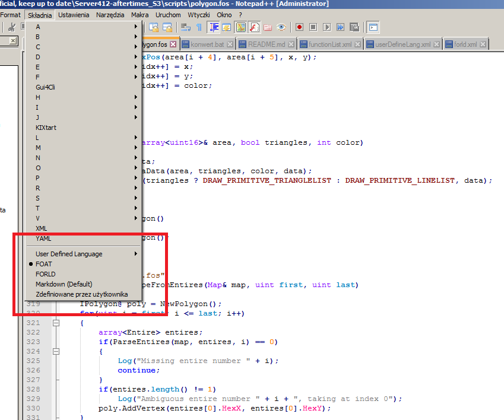Close the polygon.fos tab
The image size is (504, 420).
173,44
